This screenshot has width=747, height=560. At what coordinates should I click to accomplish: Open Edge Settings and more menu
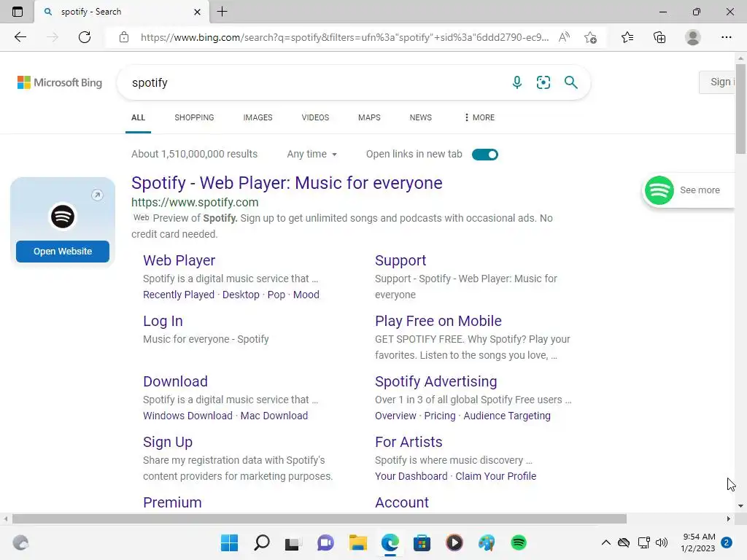(x=726, y=37)
